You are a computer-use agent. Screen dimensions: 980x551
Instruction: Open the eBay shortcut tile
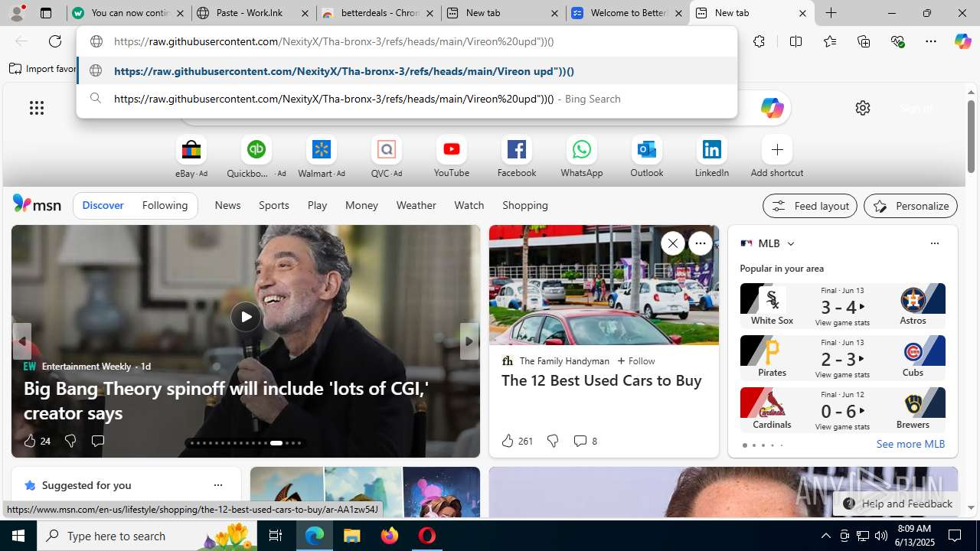(x=191, y=158)
